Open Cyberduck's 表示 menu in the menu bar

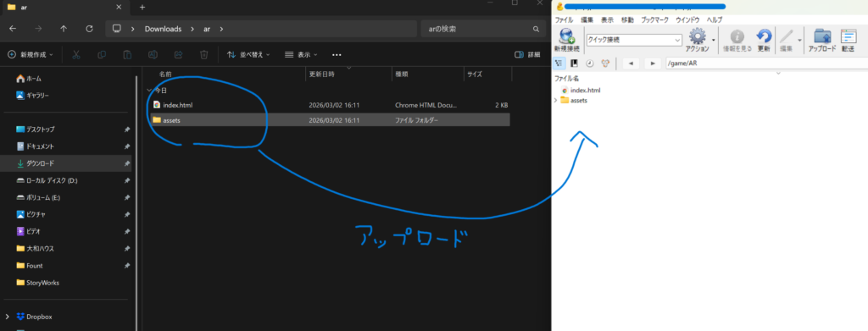[x=607, y=19]
